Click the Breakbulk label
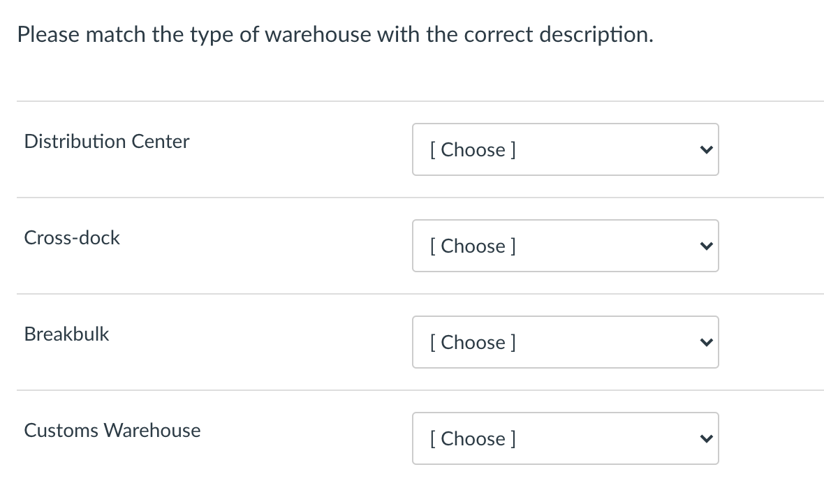The height and width of the screenshot is (504, 824). 66,334
